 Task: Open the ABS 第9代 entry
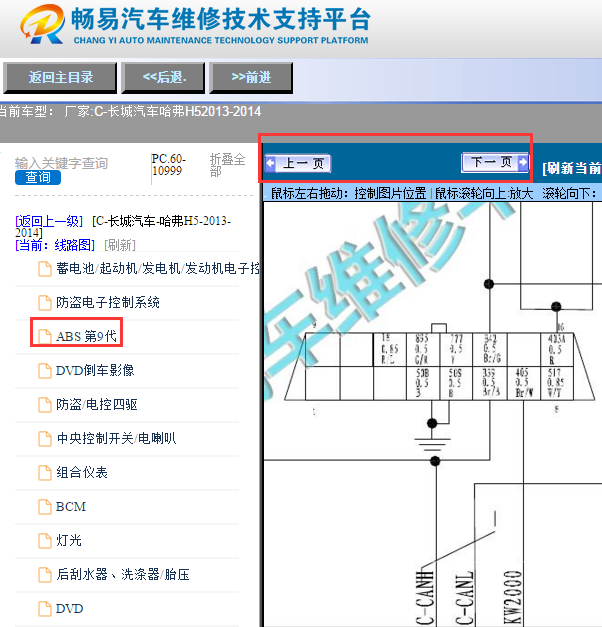86,336
